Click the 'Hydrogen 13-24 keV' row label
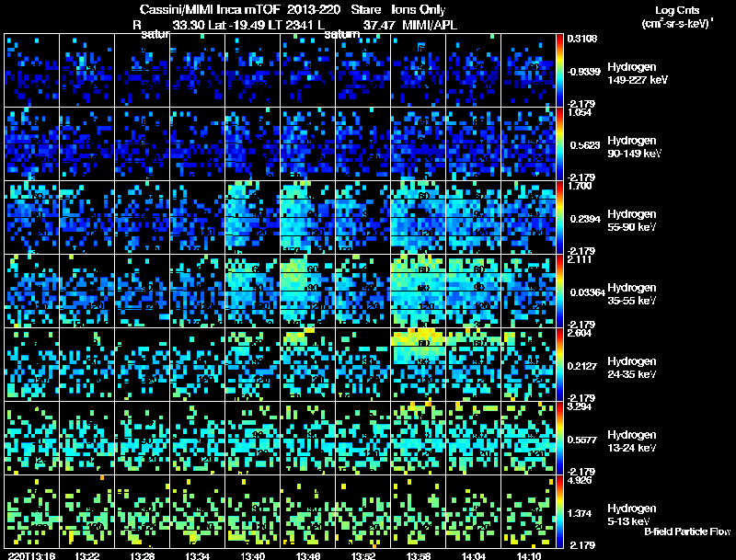 click(x=632, y=441)
